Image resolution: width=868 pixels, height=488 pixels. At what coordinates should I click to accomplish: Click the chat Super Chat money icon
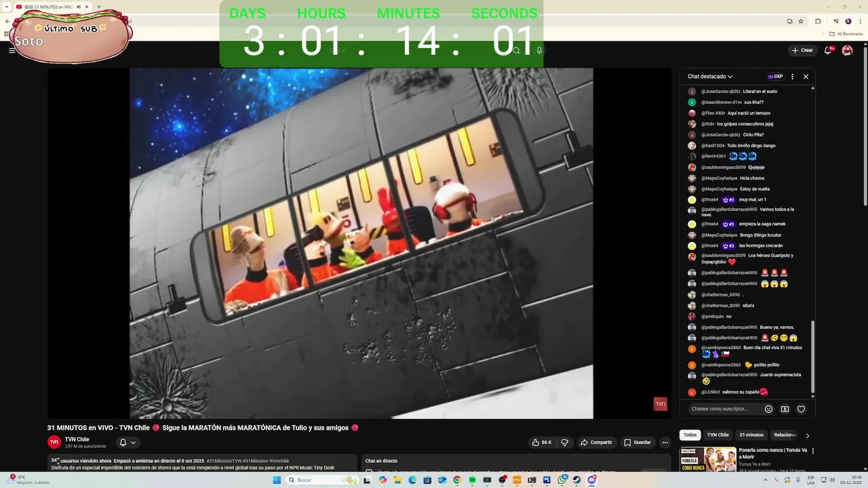[x=785, y=409]
